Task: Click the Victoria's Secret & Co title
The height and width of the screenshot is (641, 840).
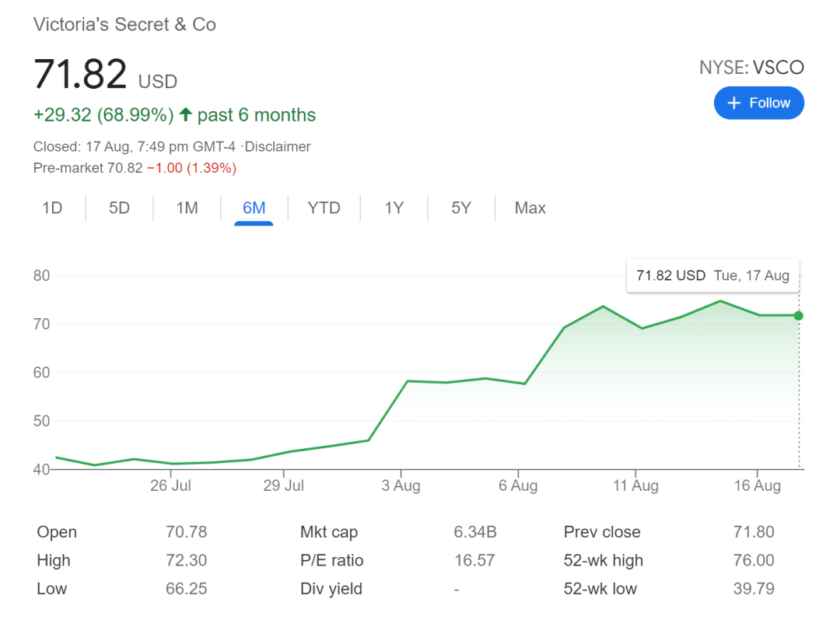Action: [124, 24]
